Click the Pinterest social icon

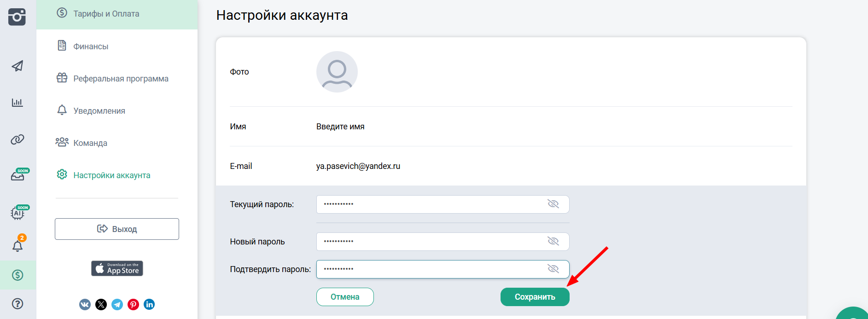(133, 304)
